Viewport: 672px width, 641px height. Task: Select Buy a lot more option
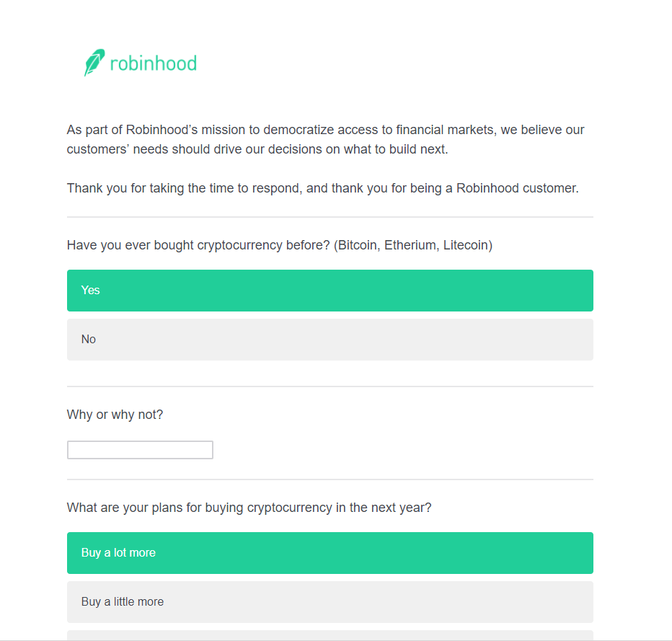point(330,553)
